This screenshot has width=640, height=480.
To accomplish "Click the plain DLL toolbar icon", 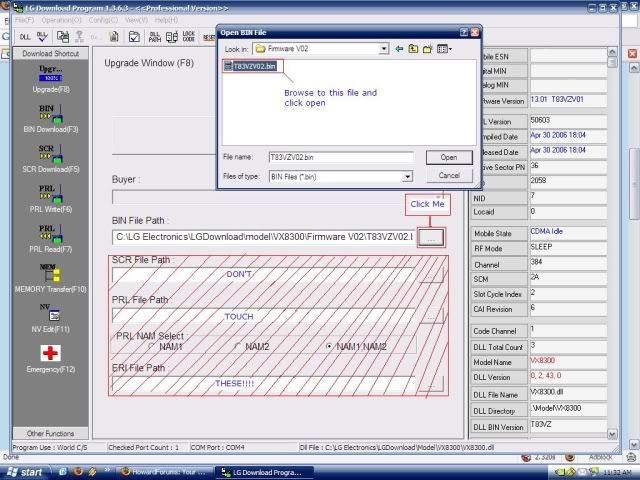I will pos(25,37).
